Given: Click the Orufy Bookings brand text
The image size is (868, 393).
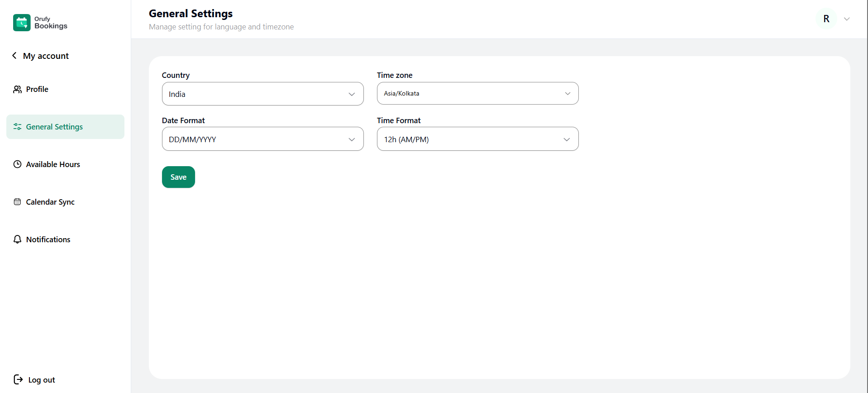Looking at the screenshot, I should click(x=51, y=23).
